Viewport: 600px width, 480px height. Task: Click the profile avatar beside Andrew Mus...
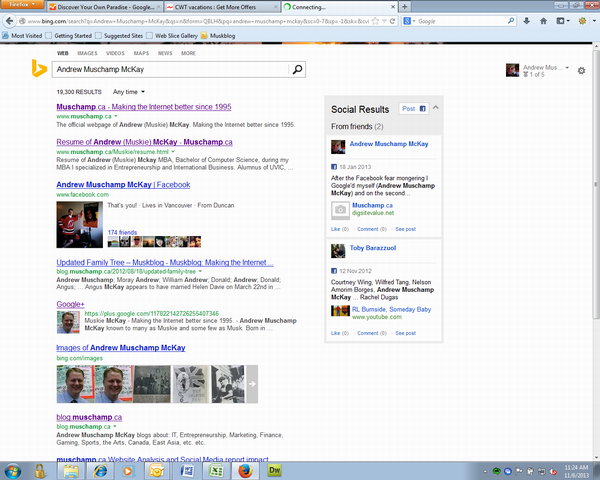pyautogui.click(x=512, y=70)
